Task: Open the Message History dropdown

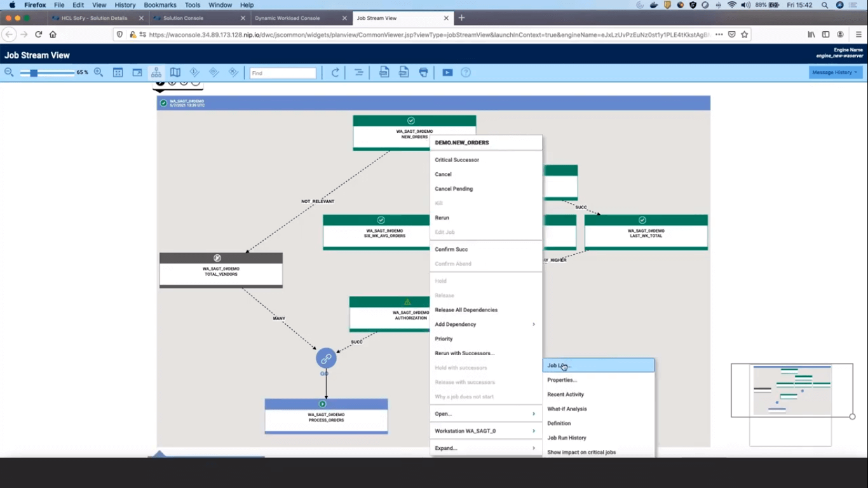Action: [835, 72]
